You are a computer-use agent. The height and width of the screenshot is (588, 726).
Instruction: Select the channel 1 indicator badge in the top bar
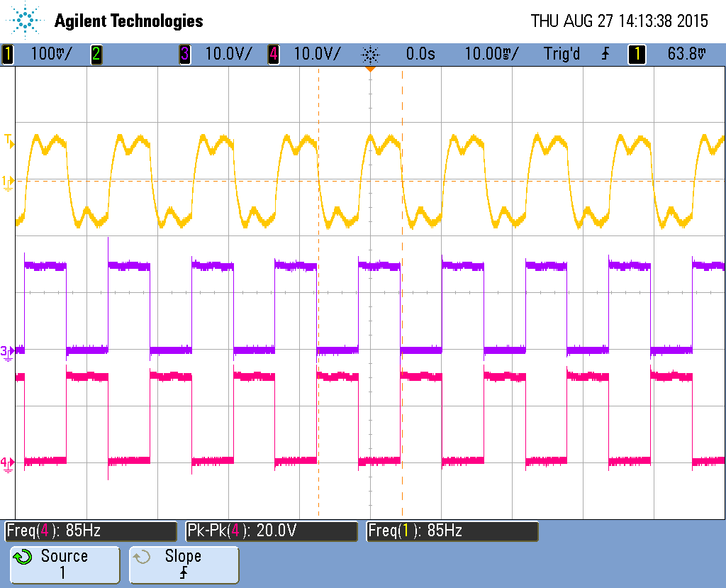8,54
